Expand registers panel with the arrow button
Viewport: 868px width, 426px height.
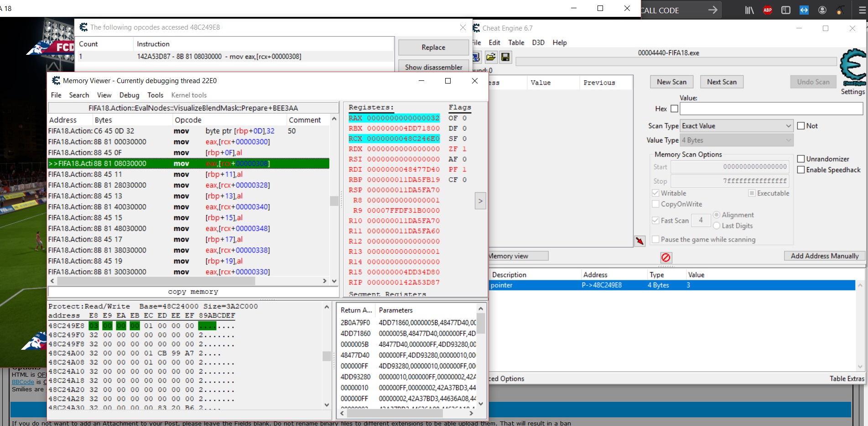click(480, 201)
